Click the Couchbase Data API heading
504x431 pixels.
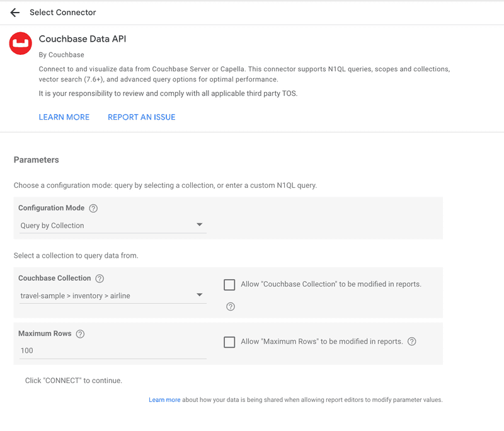[x=83, y=39]
